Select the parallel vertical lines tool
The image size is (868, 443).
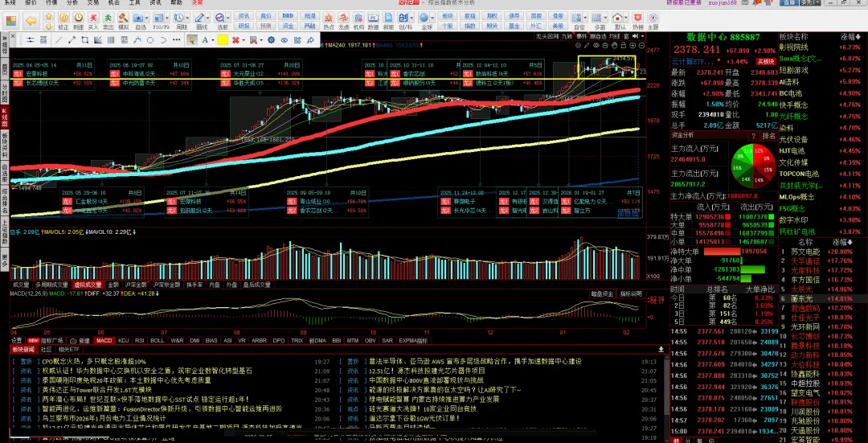coord(111,40)
